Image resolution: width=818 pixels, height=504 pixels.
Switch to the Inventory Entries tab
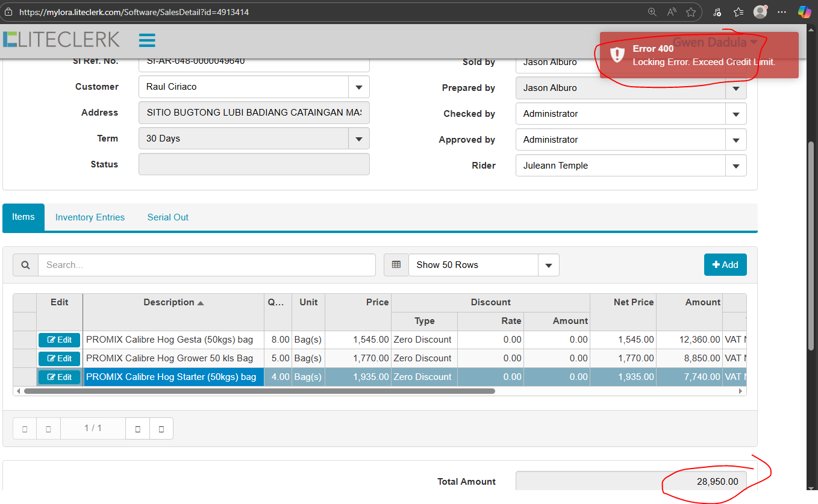pyautogui.click(x=90, y=217)
